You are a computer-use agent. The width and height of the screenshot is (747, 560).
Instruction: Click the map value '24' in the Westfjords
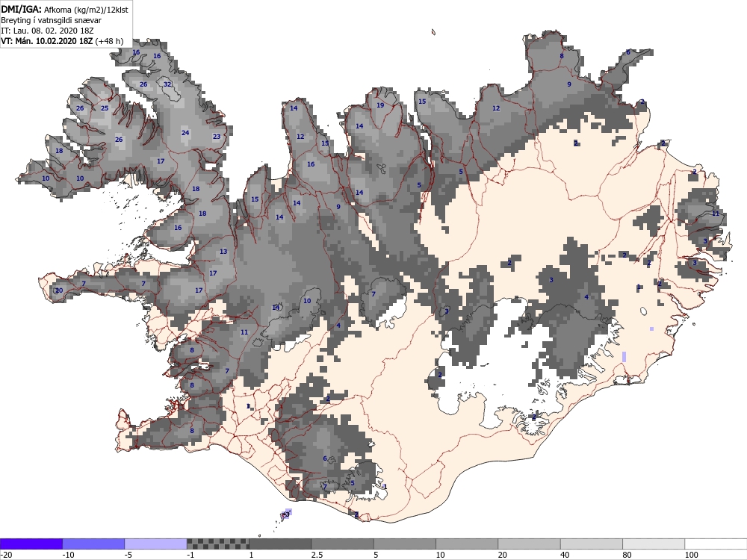pos(185,133)
